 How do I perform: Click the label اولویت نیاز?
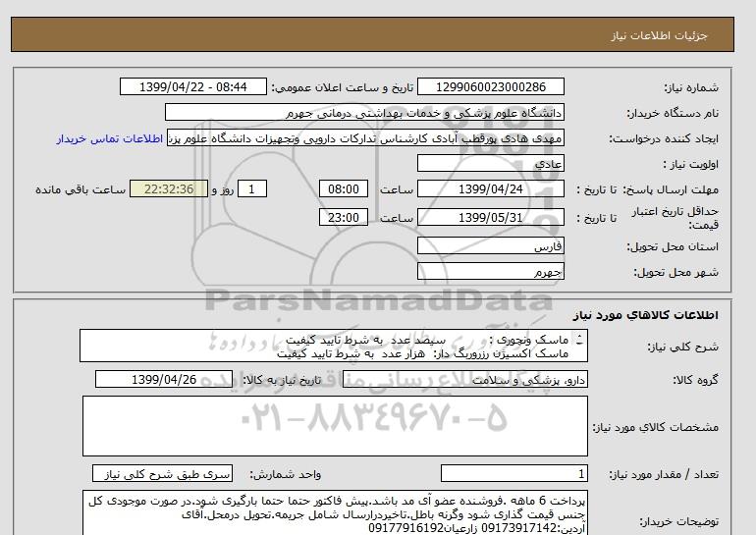[x=691, y=164]
